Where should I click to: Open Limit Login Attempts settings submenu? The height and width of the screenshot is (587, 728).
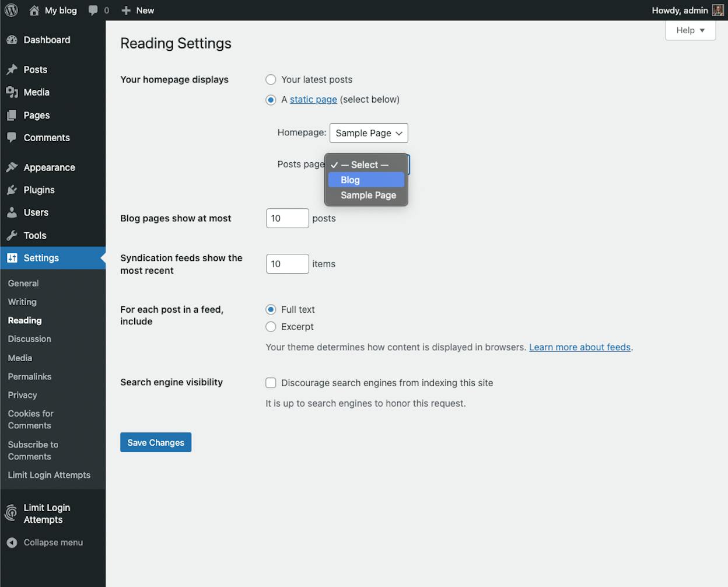[49, 475]
